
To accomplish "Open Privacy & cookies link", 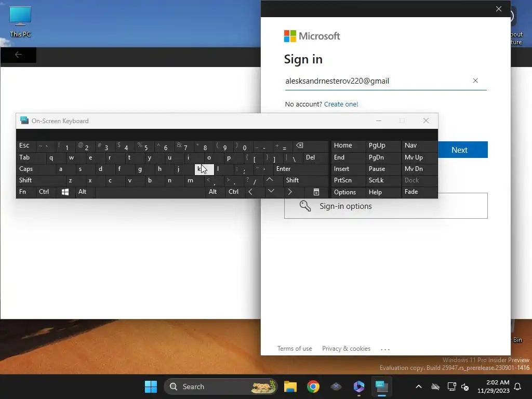I will pyautogui.click(x=346, y=349).
